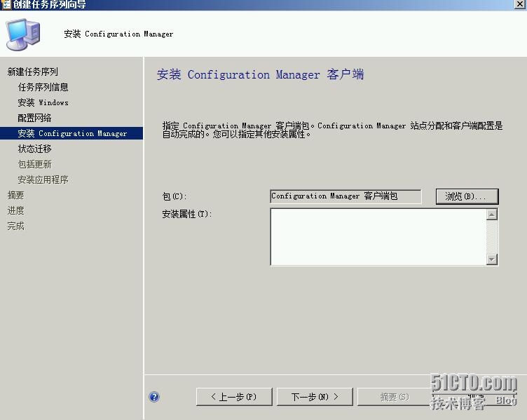Select 安装 Windows step

(x=43, y=102)
